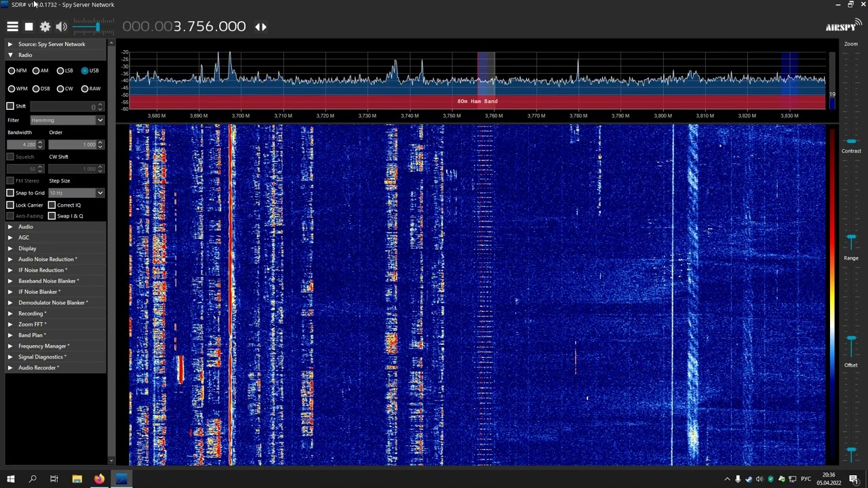Expand the Zoom FFT panel
Viewport: 868px width, 488px height.
point(56,324)
